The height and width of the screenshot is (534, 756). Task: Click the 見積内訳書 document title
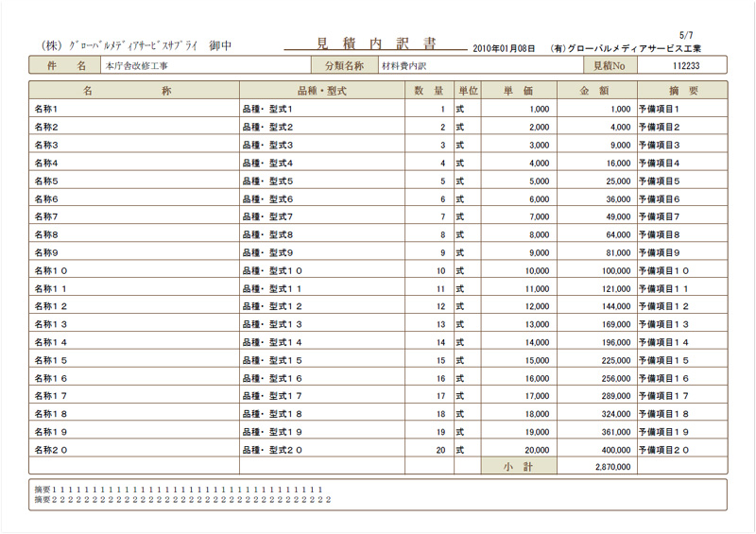coord(375,43)
